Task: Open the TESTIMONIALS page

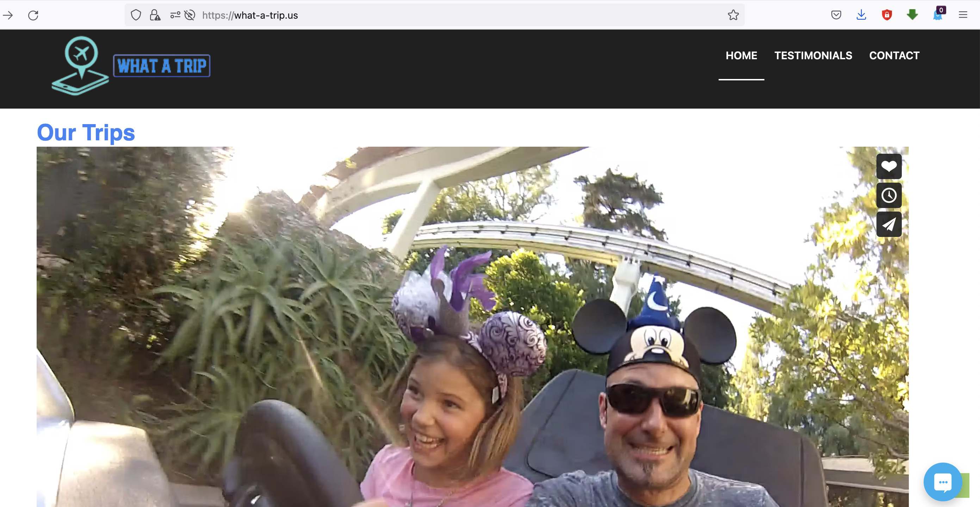Action: click(x=813, y=56)
